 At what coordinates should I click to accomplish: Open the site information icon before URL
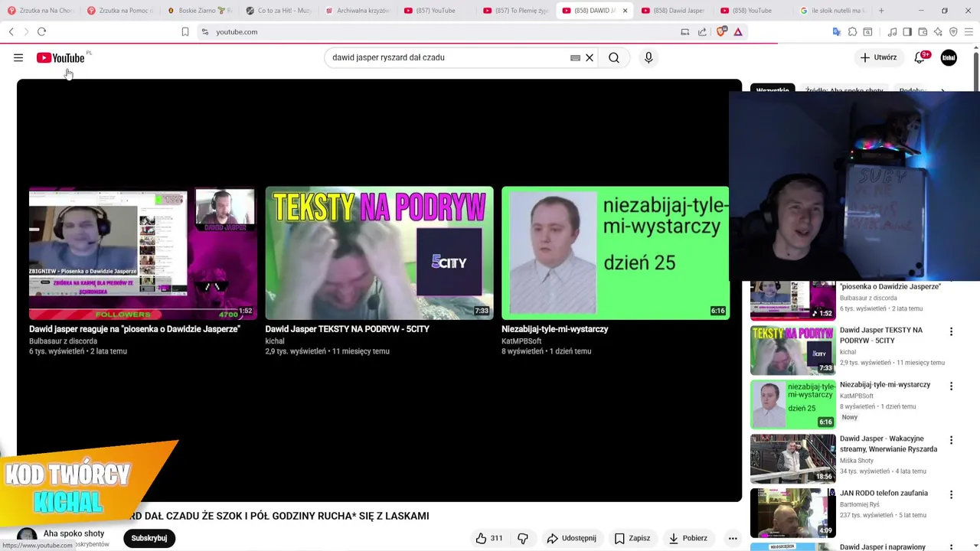pyautogui.click(x=204, y=31)
